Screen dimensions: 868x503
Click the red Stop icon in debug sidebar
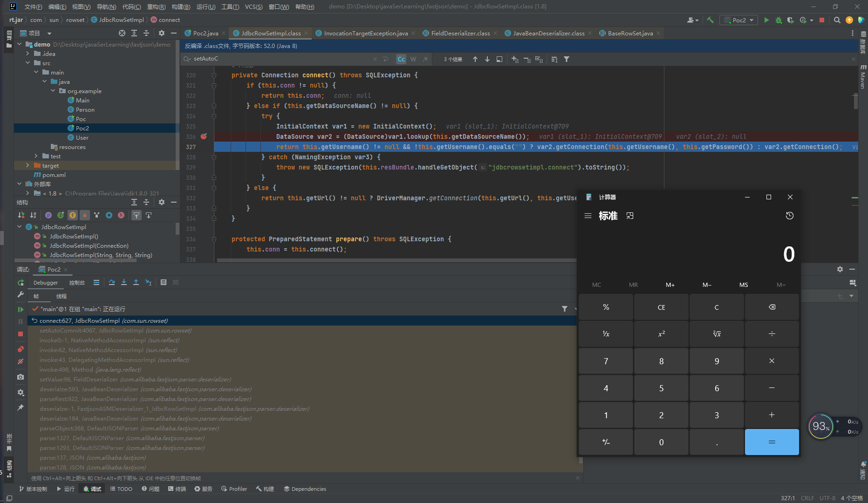coord(21,334)
